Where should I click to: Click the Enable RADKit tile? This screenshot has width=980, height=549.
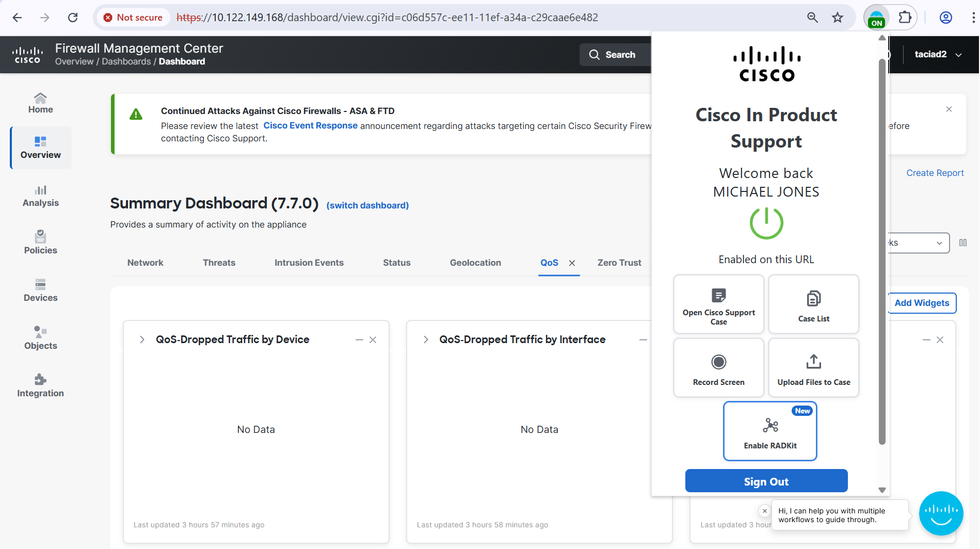[x=770, y=431]
